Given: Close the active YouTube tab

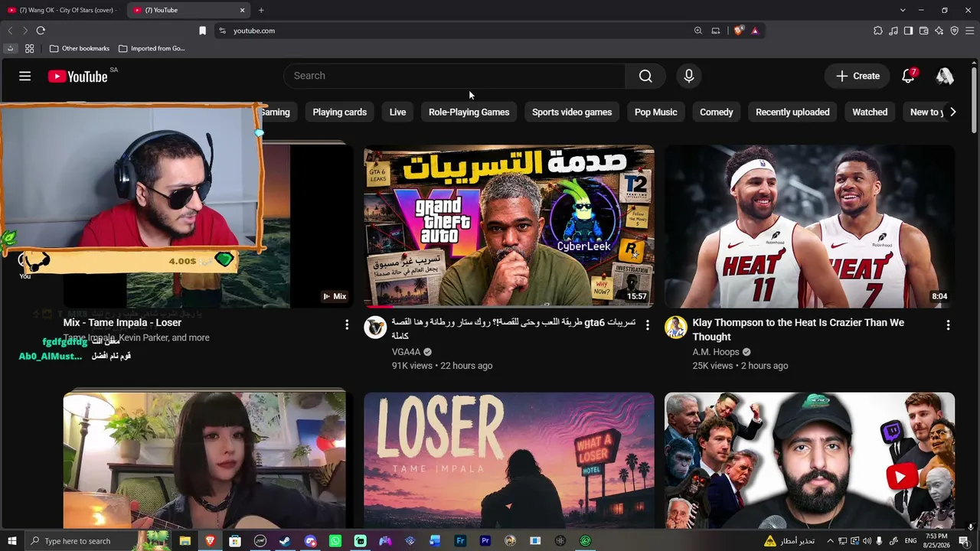Looking at the screenshot, I should (x=243, y=10).
